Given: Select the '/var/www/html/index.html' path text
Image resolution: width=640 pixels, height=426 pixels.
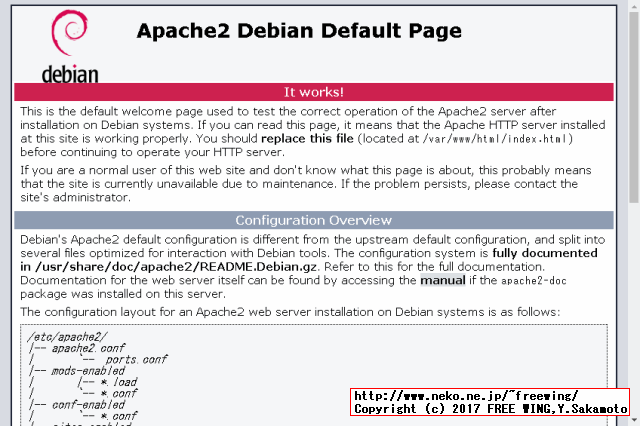Looking at the screenshot, I should pyautogui.click(x=495, y=139).
